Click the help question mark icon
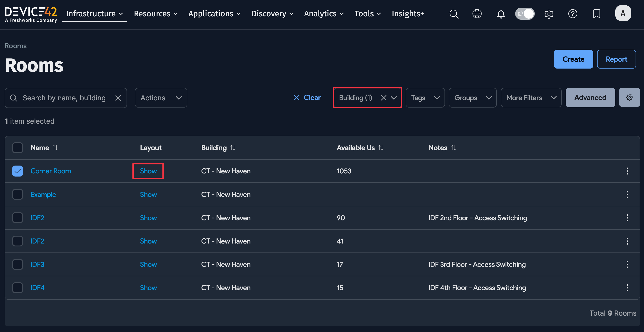644x332 pixels. point(572,14)
